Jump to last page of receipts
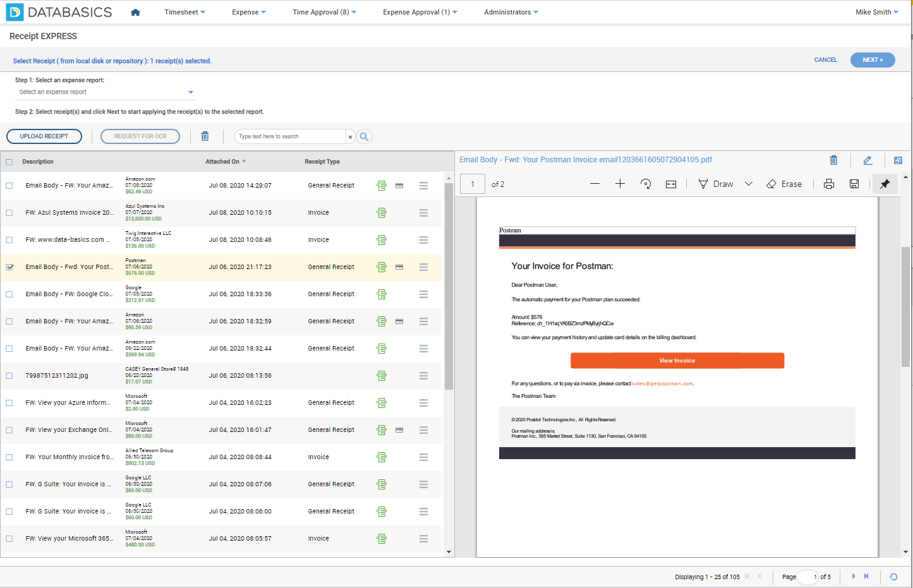The height and width of the screenshot is (588, 913). pos(866,576)
